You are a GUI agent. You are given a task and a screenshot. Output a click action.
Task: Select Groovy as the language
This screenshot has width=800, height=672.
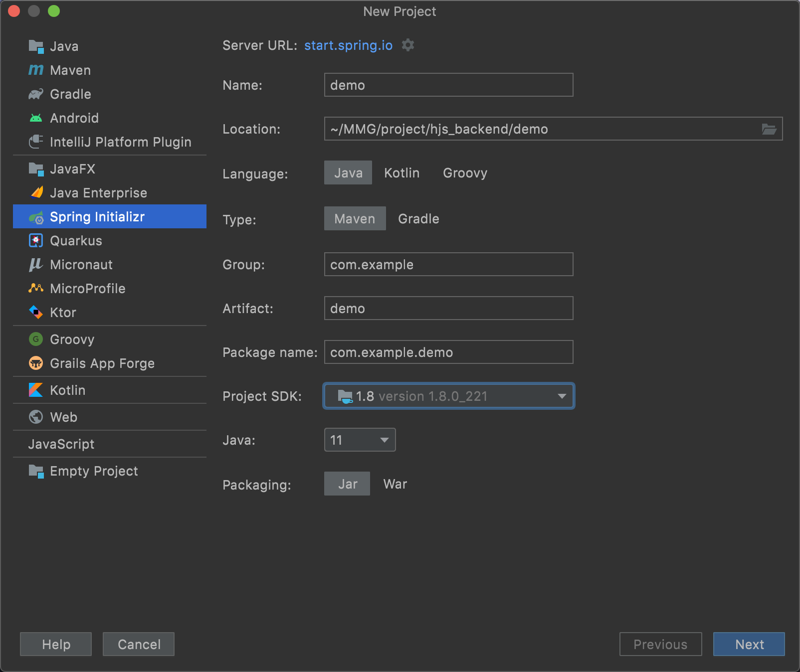465,172
